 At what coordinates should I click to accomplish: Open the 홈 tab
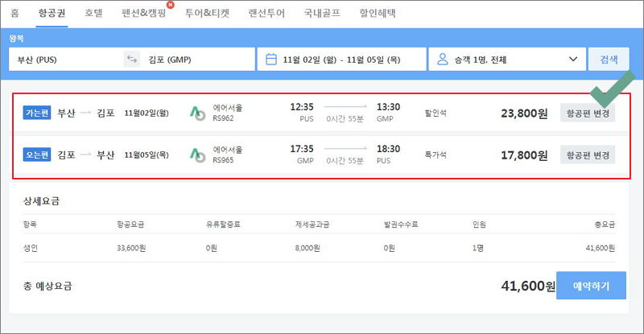pyautogui.click(x=14, y=13)
